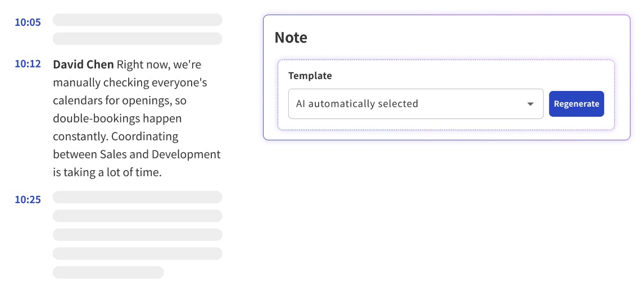Click first placeholder line at 10:05
644x293 pixels.
pyautogui.click(x=137, y=20)
